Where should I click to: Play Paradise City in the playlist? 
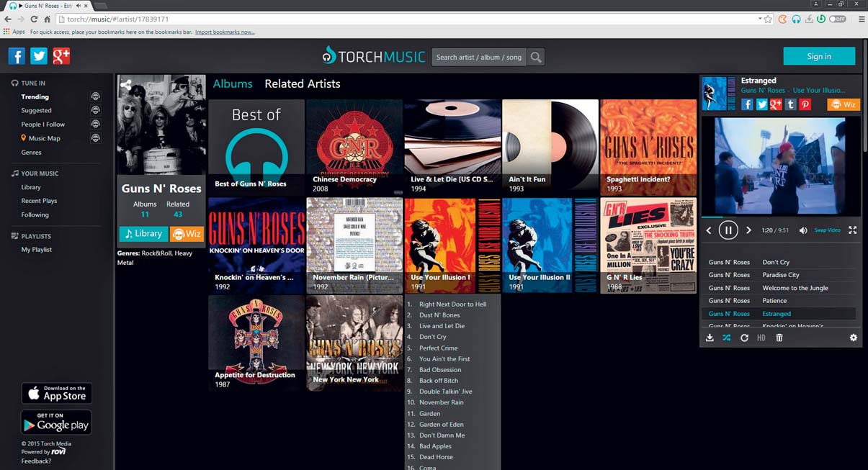tap(781, 274)
